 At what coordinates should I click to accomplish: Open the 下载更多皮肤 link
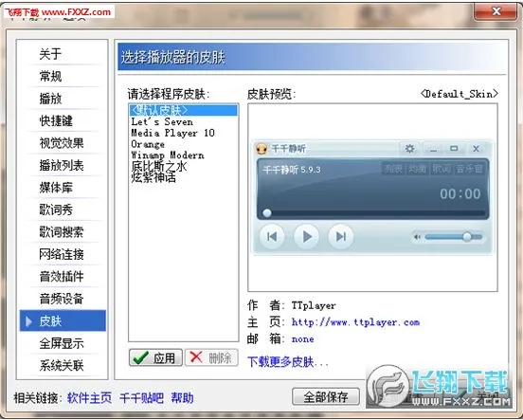pos(287,362)
